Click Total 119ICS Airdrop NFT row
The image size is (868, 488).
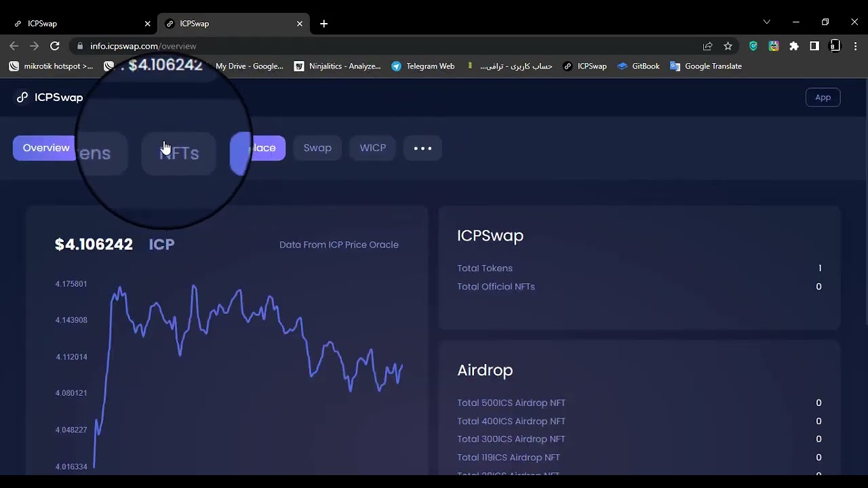[639, 457]
